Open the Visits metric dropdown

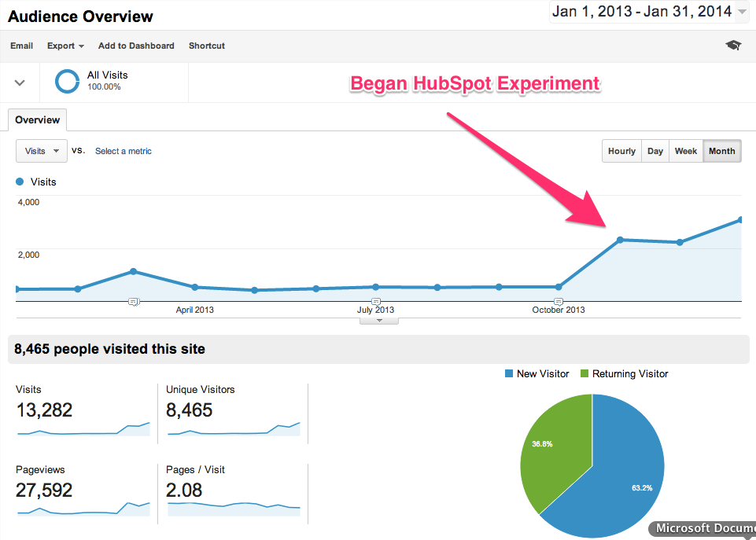tap(42, 151)
